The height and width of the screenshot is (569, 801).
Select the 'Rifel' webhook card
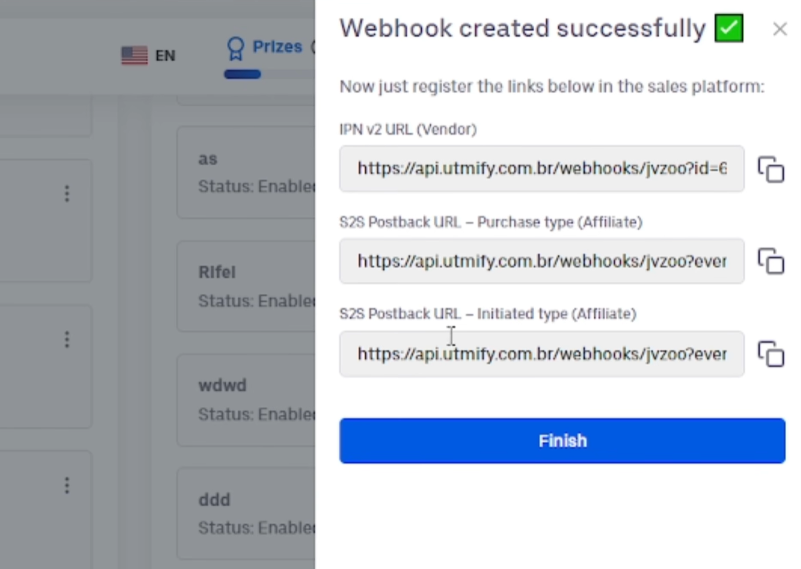click(x=246, y=287)
